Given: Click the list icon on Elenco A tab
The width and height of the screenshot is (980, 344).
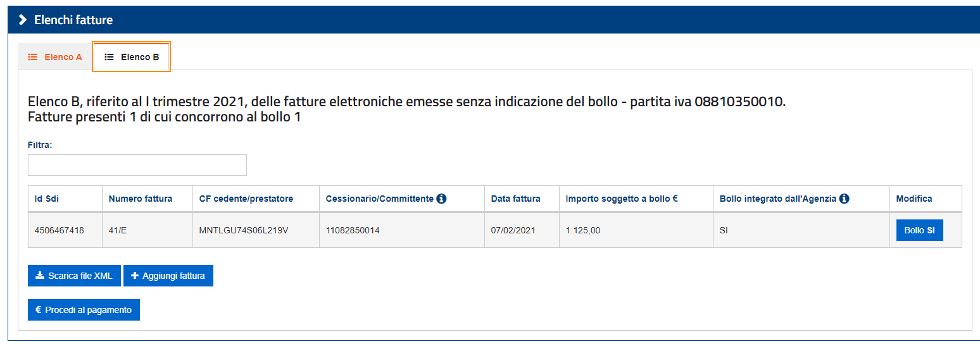Looking at the screenshot, I should coord(33,57).
